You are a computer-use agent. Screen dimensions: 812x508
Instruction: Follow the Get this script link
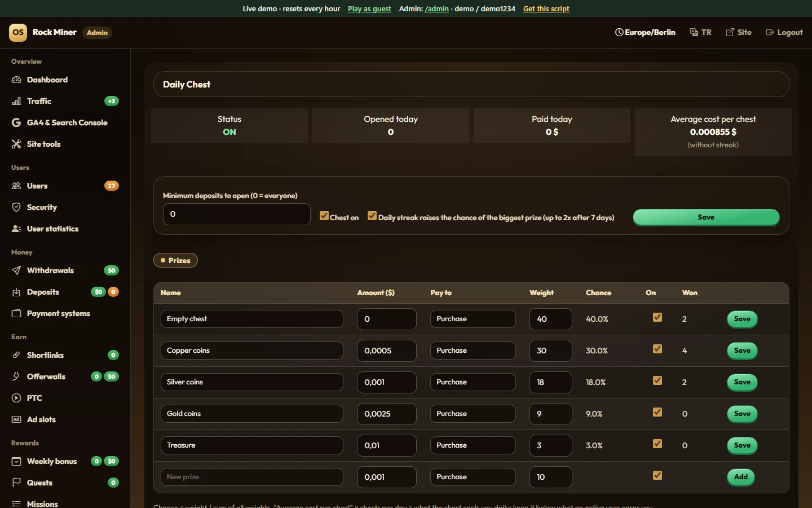(546, 8)
